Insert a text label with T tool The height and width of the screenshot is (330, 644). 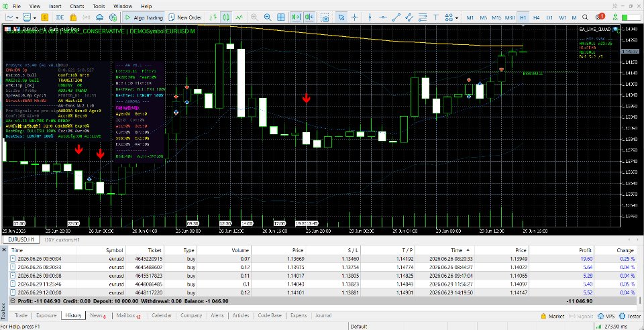(436, 17)
